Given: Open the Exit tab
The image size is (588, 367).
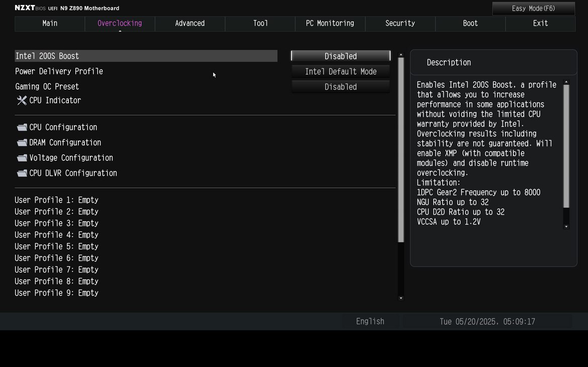Looking at the screenshot, I should click(x=540, y=24).
